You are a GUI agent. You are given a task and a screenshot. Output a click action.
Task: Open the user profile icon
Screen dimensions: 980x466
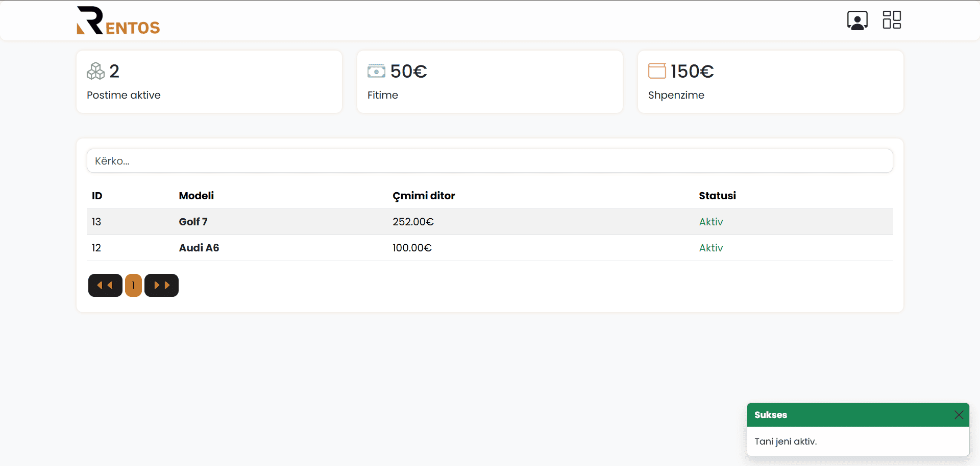tap(857, 20)
